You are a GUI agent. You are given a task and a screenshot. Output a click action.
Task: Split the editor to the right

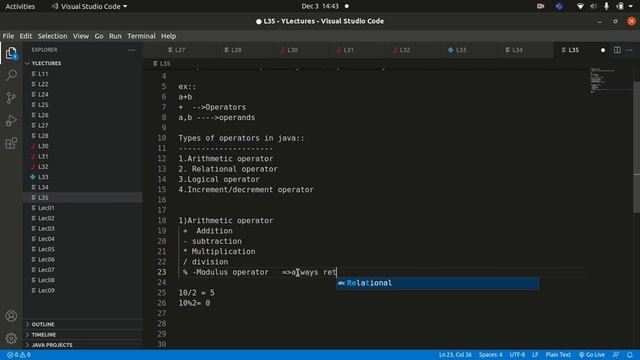click(x=617, y=50)
